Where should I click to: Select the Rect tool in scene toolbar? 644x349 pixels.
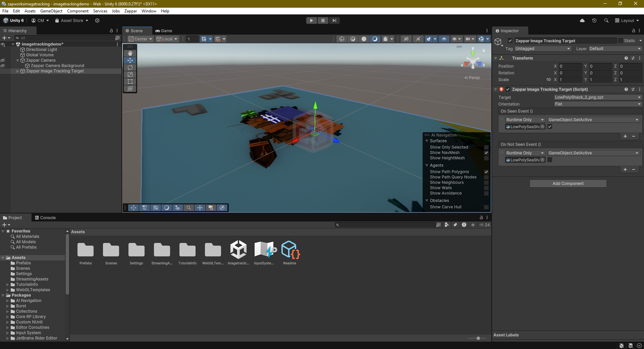pos(130,82)
